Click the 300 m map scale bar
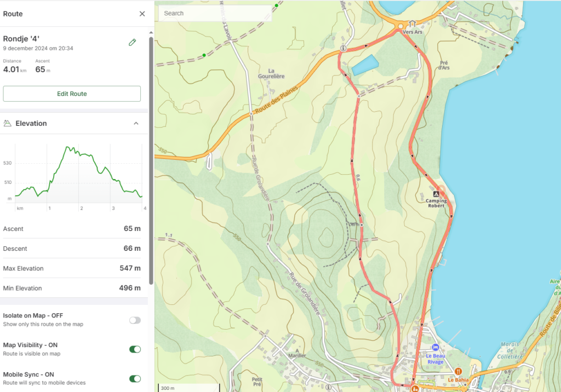The height and width of the screenshot is (392, 561). 189,388
